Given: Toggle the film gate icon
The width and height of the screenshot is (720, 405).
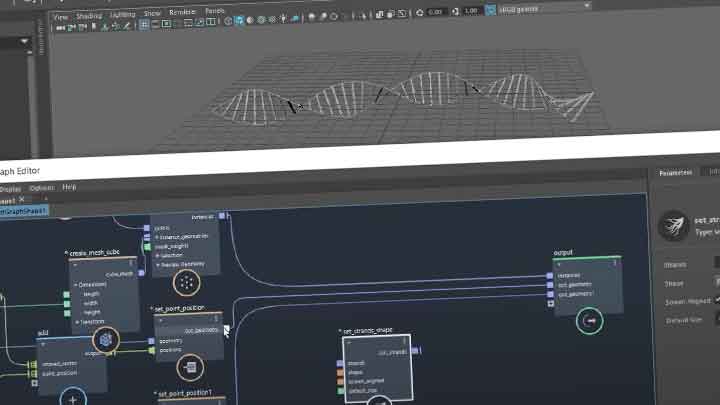Looking at the screenshot, I should 156,24.
